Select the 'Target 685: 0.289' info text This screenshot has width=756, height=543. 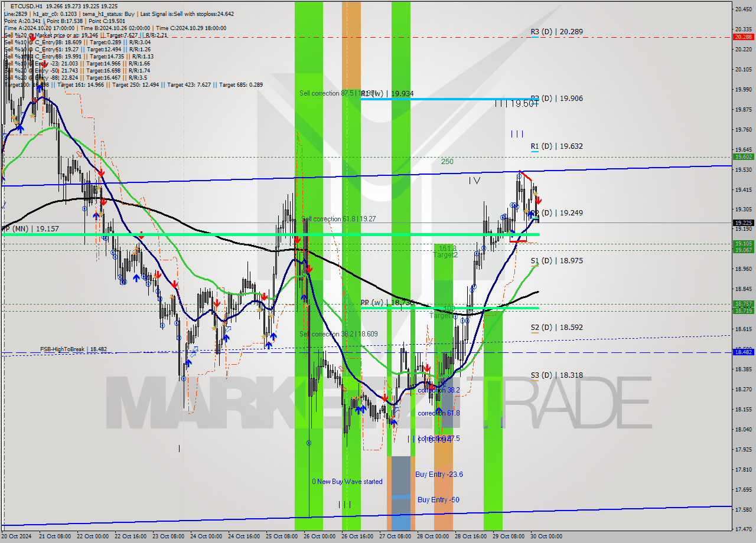click(x=240, y=85)
